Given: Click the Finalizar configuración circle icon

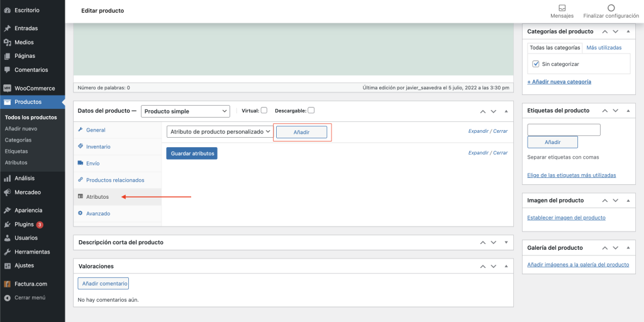Looking at the screenshot, I should coord(611,8).
